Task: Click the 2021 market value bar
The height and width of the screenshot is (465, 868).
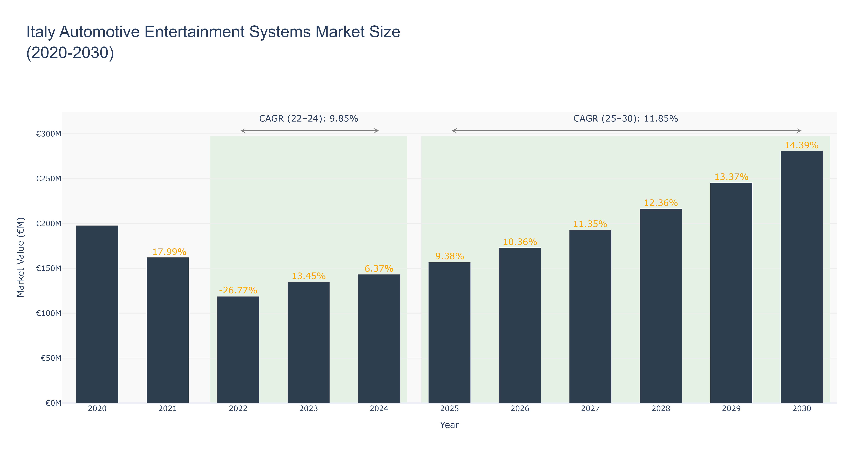Action: 167,330
